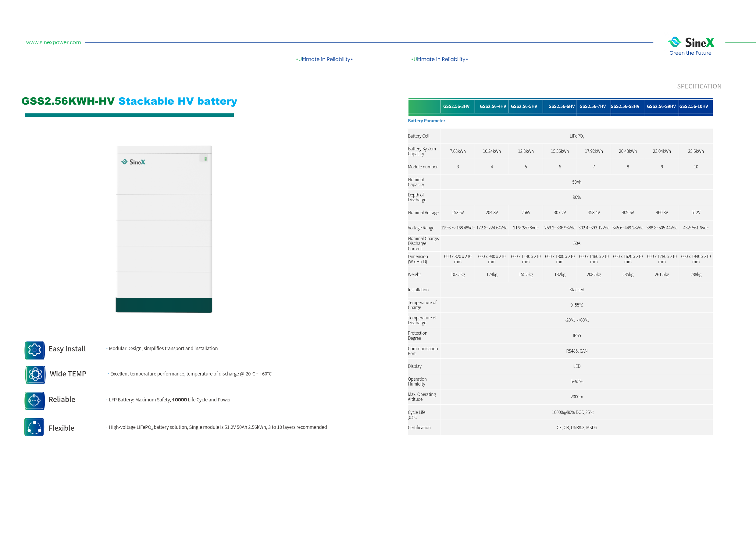756x535 pixels.
Task: Click the Reliable crosshair icon
Action: (34, 400)
